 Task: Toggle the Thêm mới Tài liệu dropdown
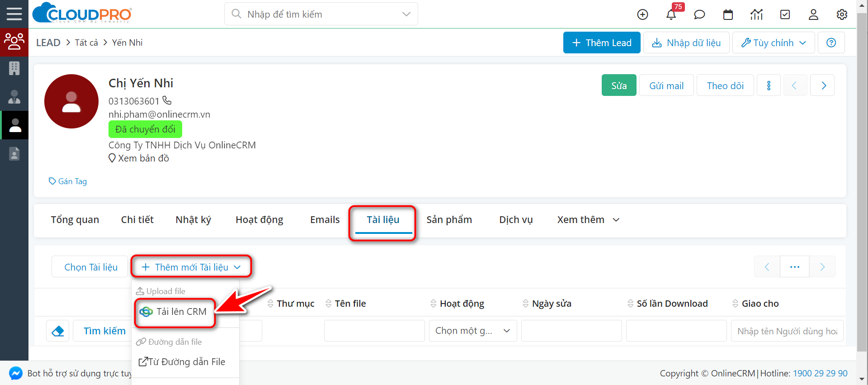(x=191, y=267)
